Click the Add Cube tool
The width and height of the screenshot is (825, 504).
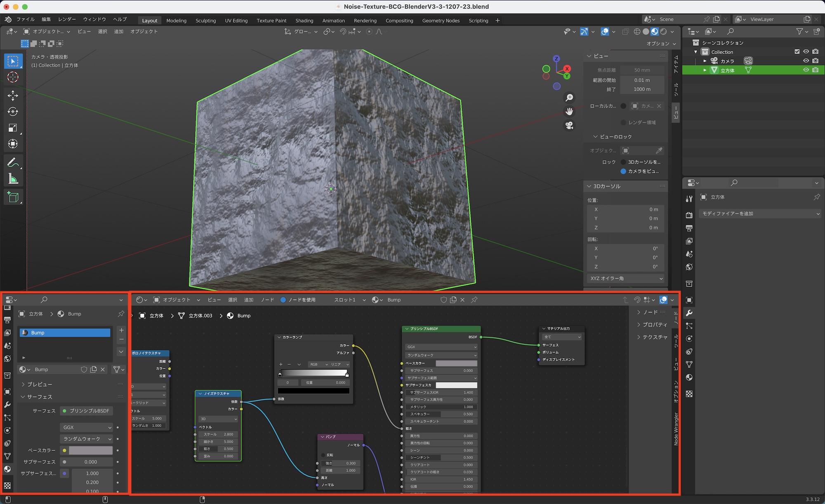tap(13, 197)
